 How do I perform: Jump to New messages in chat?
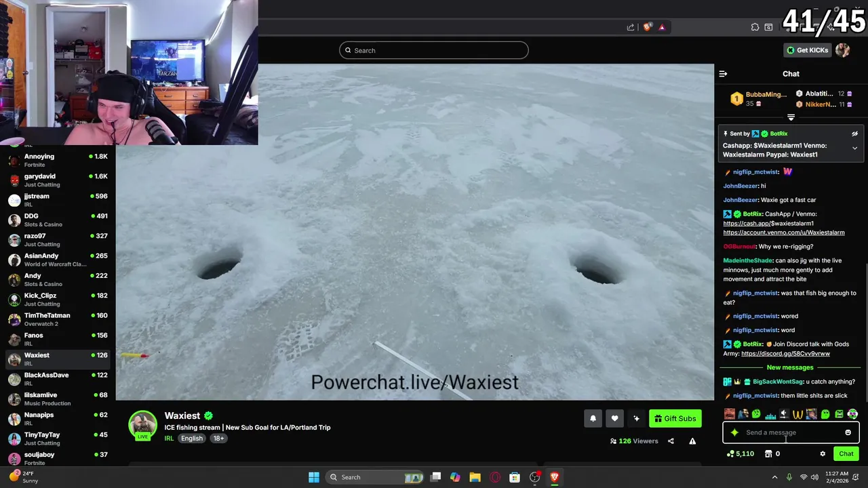click(790, 367)
